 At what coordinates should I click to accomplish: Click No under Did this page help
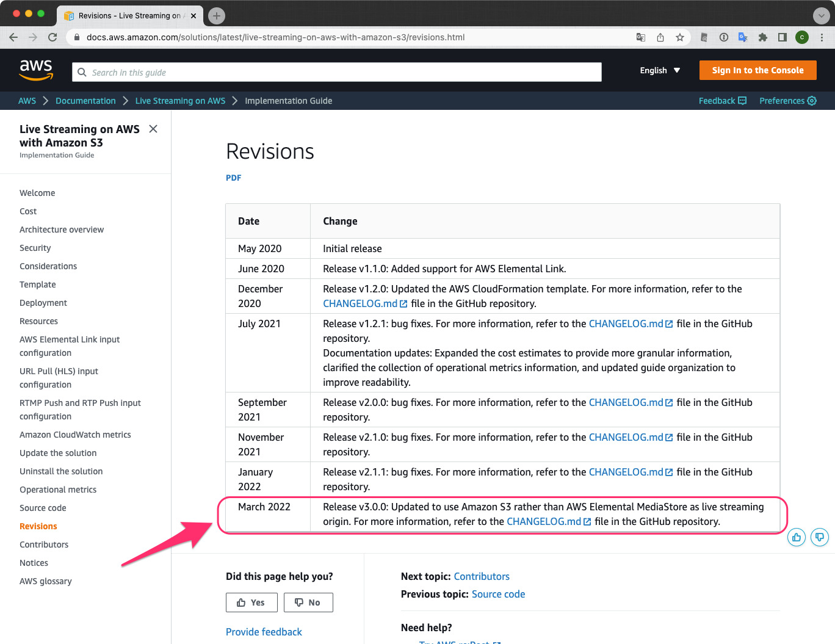[307, 602]
